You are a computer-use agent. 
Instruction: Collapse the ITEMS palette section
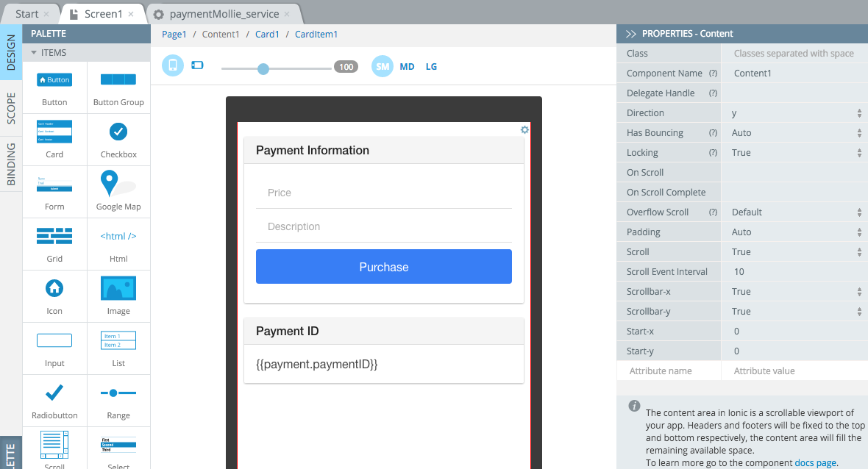(x=34, y=53)
